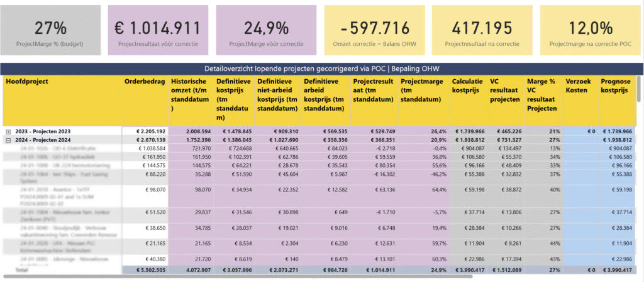Sort by the Hoofdproject column header

coord(26,82)
